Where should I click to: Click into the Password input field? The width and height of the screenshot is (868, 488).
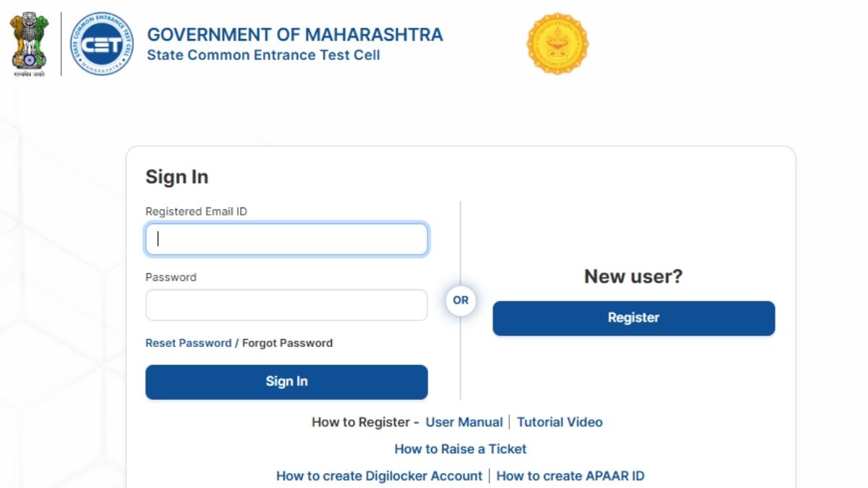pyautogui.click(x=286, y=305)
